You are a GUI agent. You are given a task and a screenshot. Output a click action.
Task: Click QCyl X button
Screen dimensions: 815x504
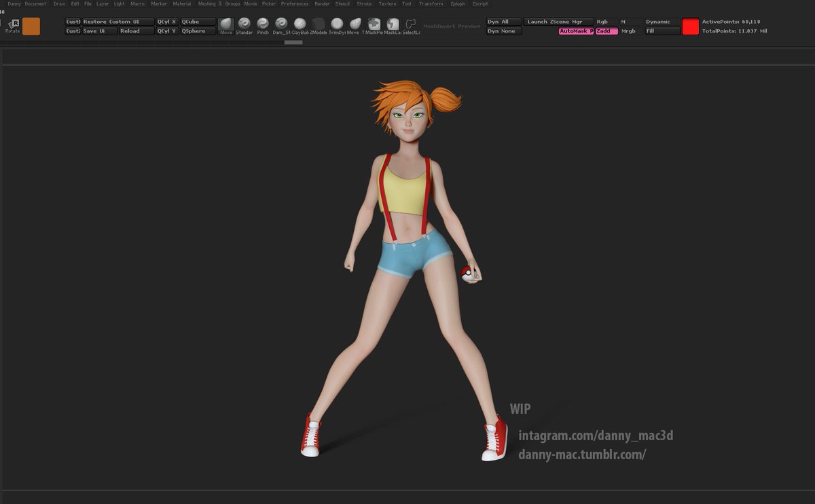167,22
